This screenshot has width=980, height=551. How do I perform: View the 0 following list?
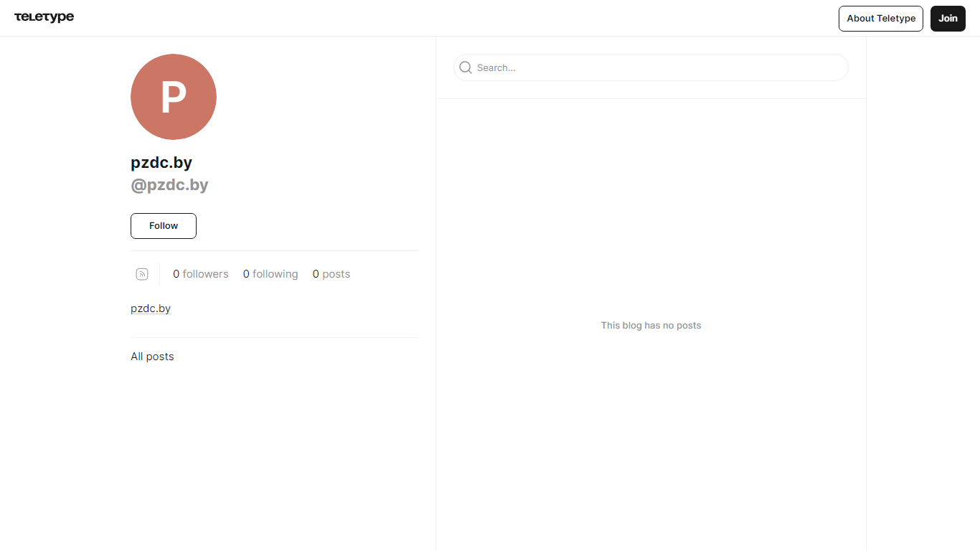click(270, 274)
